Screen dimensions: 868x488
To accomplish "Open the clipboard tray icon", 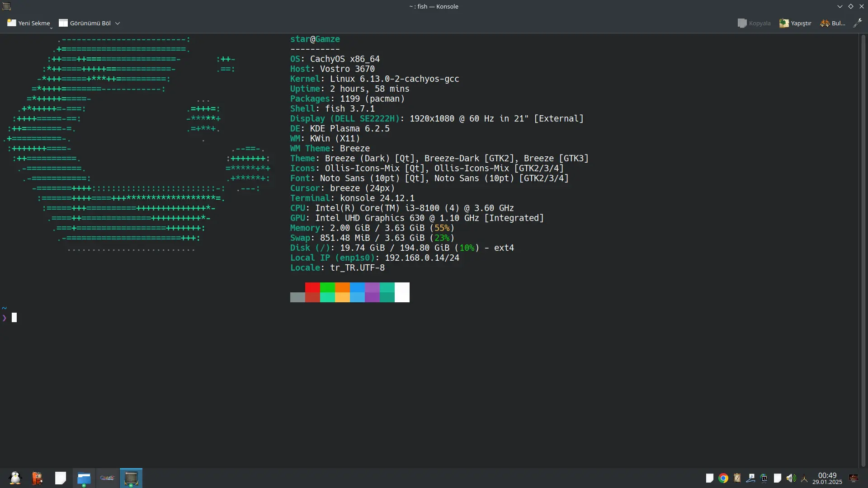I will 737,478.
